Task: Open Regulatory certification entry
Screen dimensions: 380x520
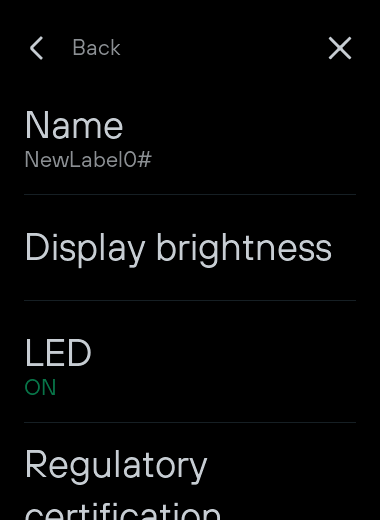Action: pyautogui.click(x=190, y=471)
